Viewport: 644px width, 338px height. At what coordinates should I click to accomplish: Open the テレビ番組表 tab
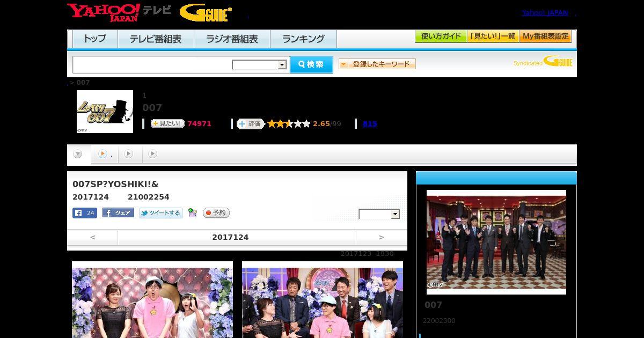pyautogui.click(x=156, y=39)
